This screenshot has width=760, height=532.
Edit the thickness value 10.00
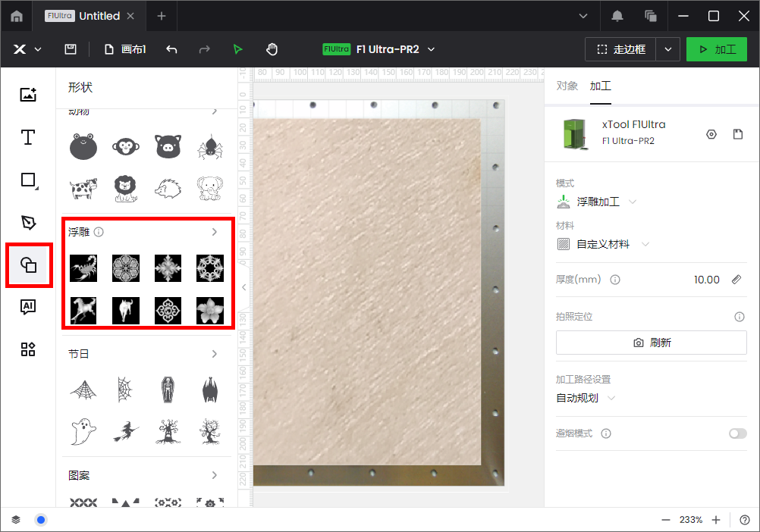click(706, 280)
